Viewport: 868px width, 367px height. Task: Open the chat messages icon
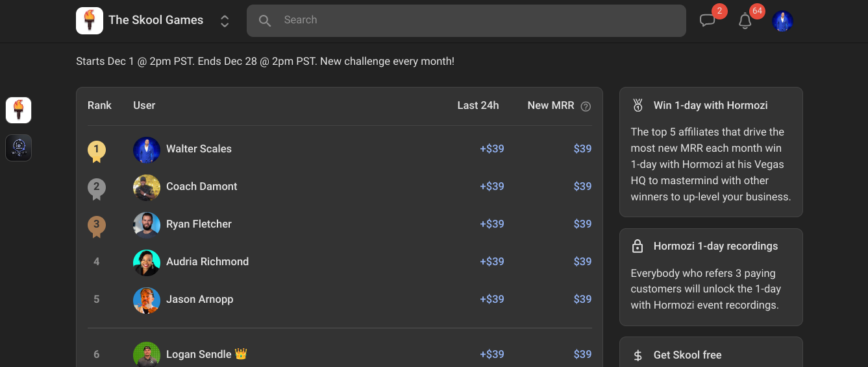(x=707, y=21)
